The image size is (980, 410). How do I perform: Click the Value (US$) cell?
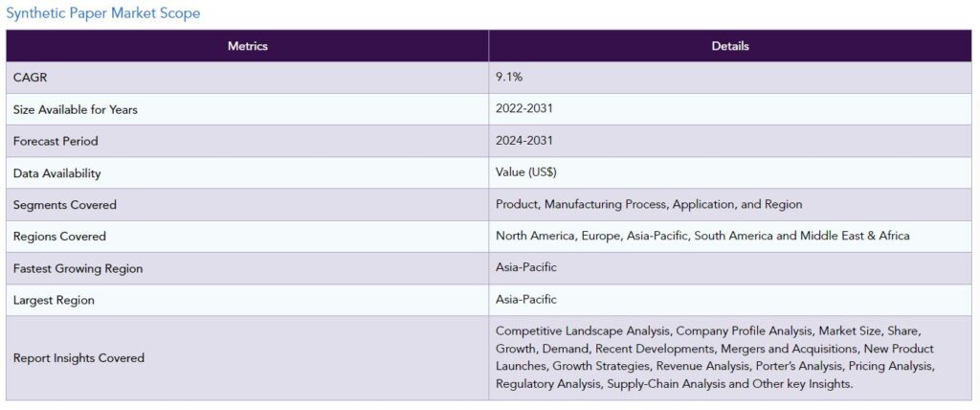pos(526,171)
